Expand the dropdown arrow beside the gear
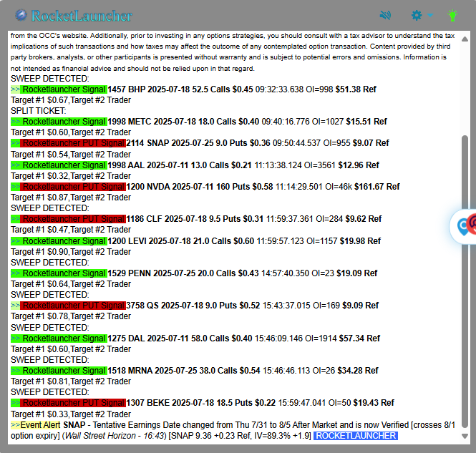The width and height of the screenshot is (476, 453). point(430,15)
